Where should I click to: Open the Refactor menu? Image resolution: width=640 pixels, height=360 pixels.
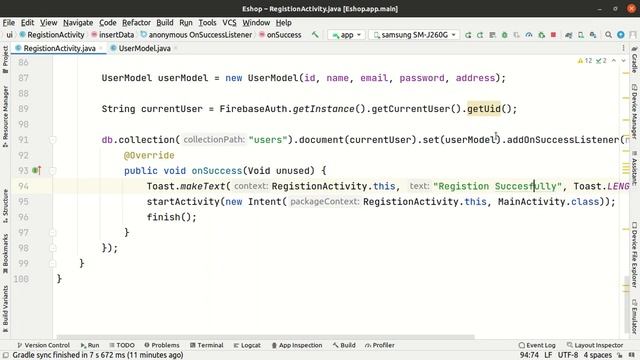click(x=136, y=22)
